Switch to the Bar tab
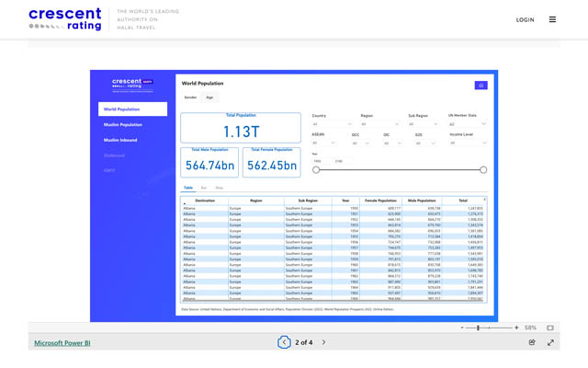This screenshot has height=368, width=588. tap(204, 187)
